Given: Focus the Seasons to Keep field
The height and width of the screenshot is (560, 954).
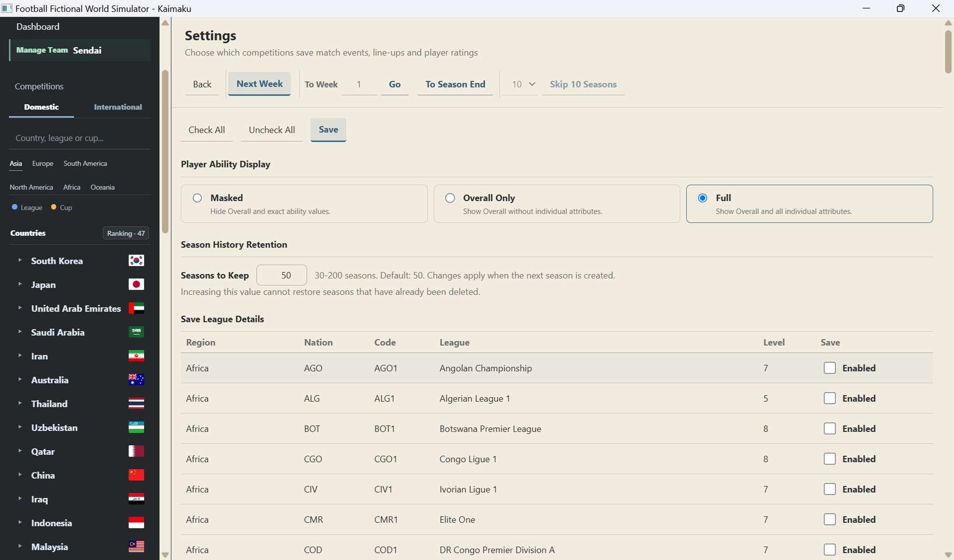Looking at the screenshot, I should click(282, 275).
